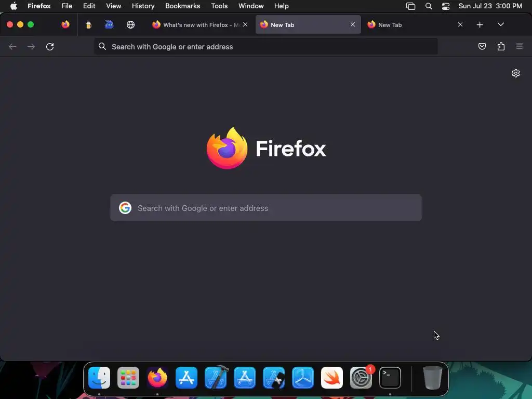Switch to the pinned globe icon tab
This screenshot has height=399, width=532.
pos(130,25)
